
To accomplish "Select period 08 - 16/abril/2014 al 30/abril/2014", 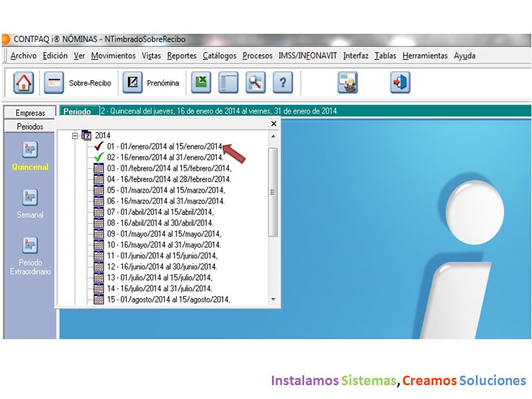I will click(x=160, y=223).
